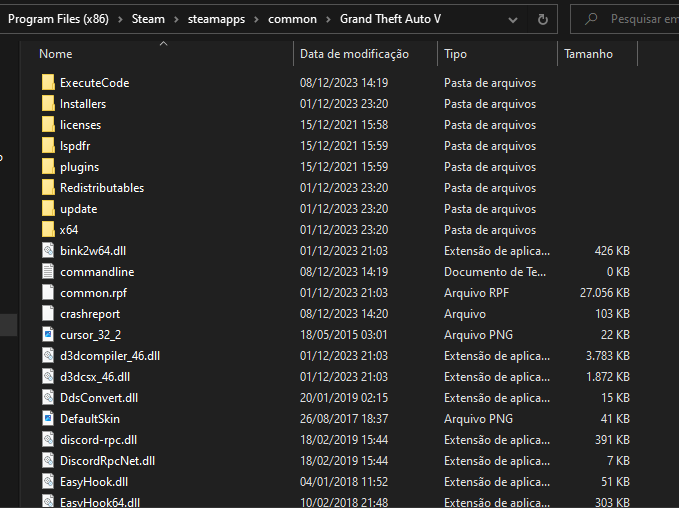Expand chevron after Steam breadcrumb

pos(176,19)
